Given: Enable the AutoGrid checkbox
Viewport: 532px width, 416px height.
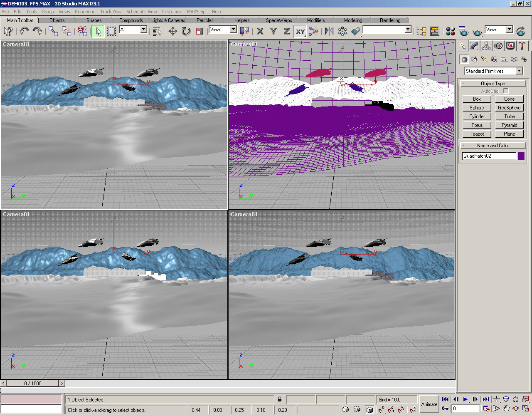Looking at the screenshot, I should (506, 91).
